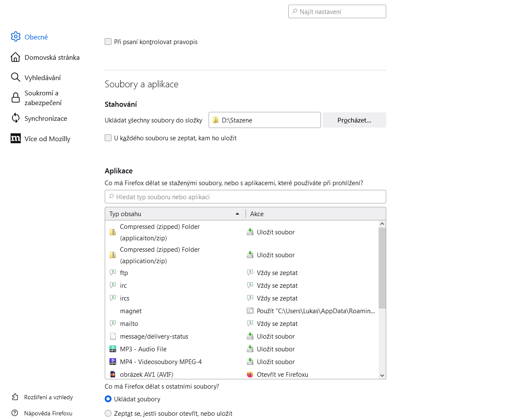
Task: Click the Synchronizace arrows icon
Action: coord(16,118)
